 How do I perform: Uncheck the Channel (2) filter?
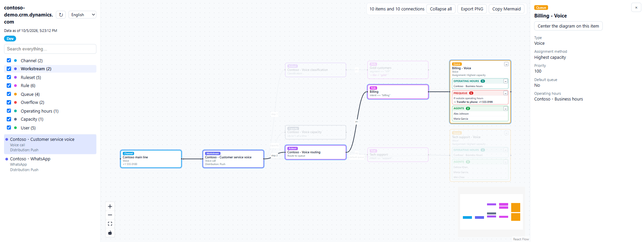click(9, 61)
